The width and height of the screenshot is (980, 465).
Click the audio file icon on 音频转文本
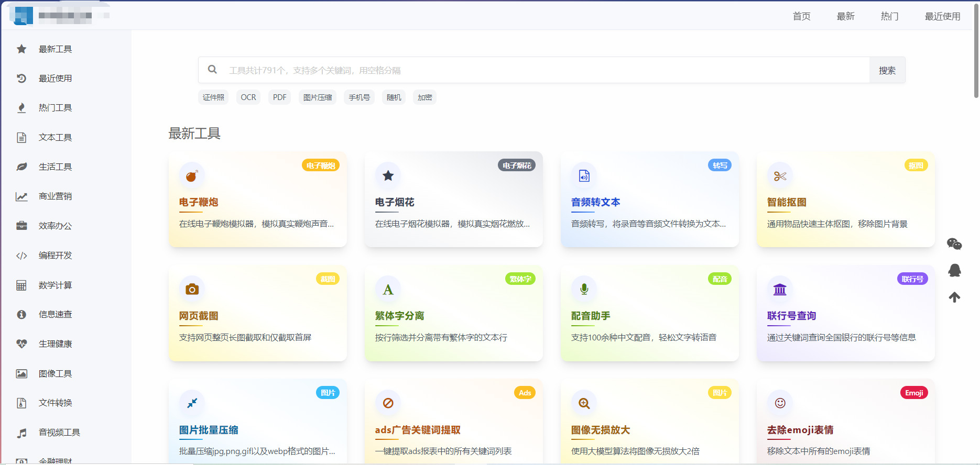584,176
